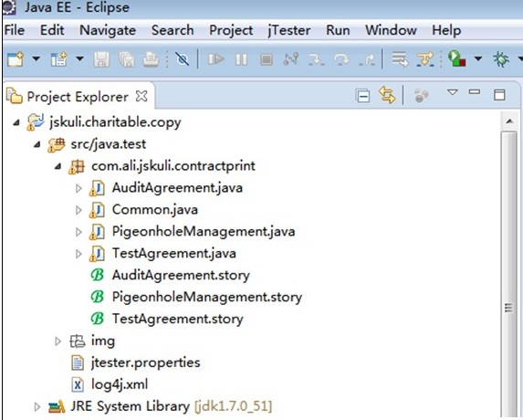This screenshot has width=523, height=420.
Task: Select AuditAgreement.java file
Action: [177, 188]
